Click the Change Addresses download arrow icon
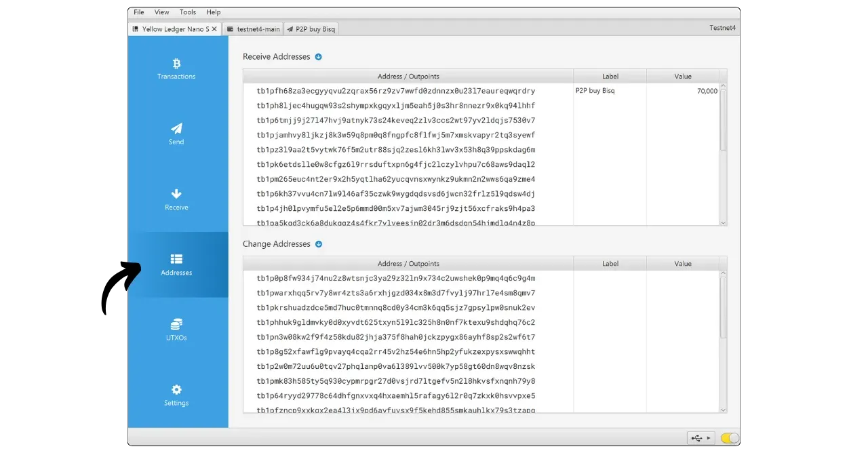Screen dimensions: 868x453 (x=319, y=244)
